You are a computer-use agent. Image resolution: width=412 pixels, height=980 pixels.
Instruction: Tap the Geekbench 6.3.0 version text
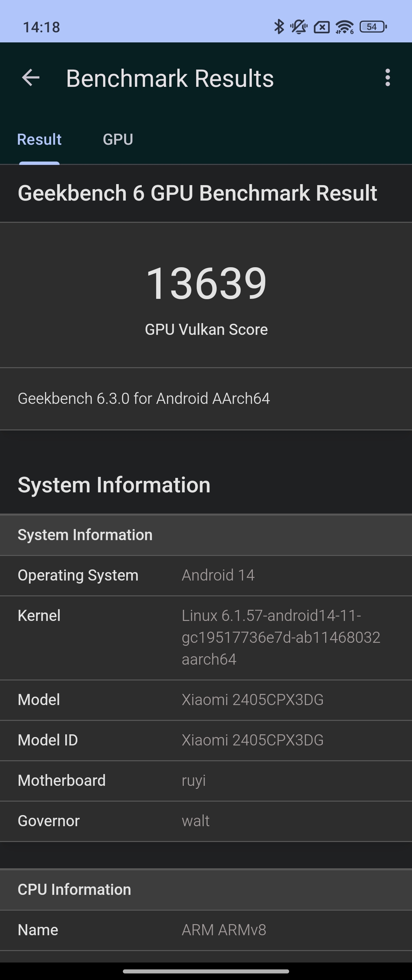click(x=144, y=398)
